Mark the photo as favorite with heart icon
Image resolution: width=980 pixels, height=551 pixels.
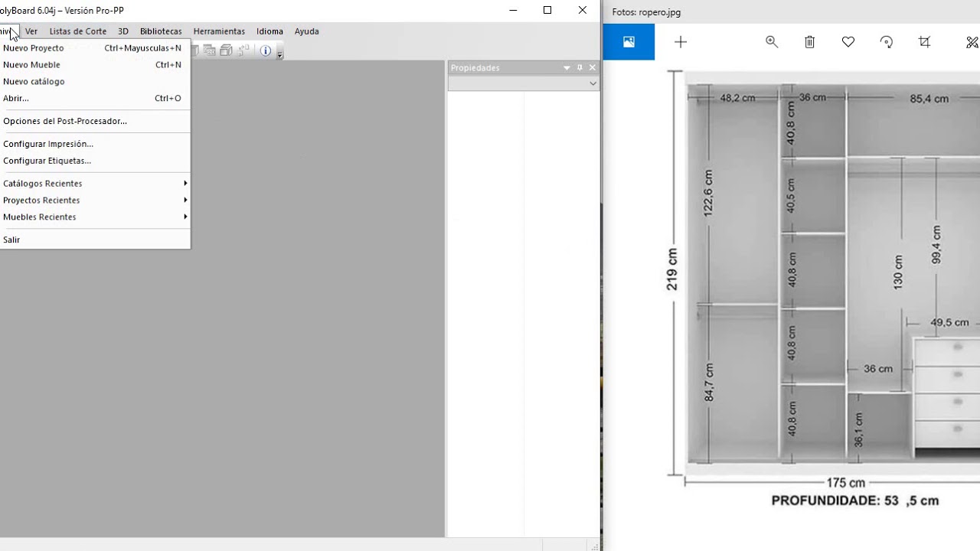point(848,42)
